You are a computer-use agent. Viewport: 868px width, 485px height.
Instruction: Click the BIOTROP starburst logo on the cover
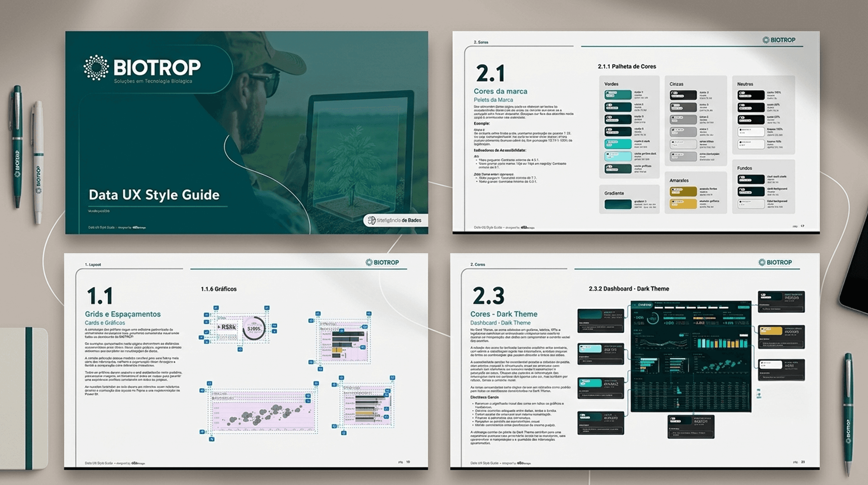coord(96,67)
